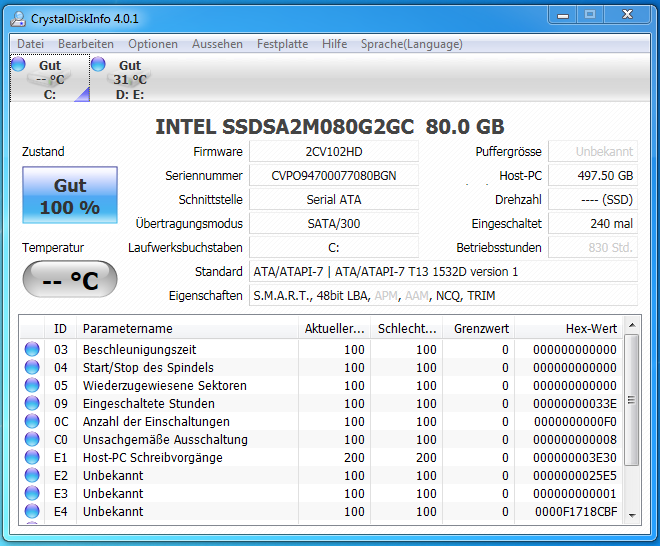Viewport: 660px width, 546px height.
Task: Open the Bearbeiten menu
Action: (x=86, y=44)
